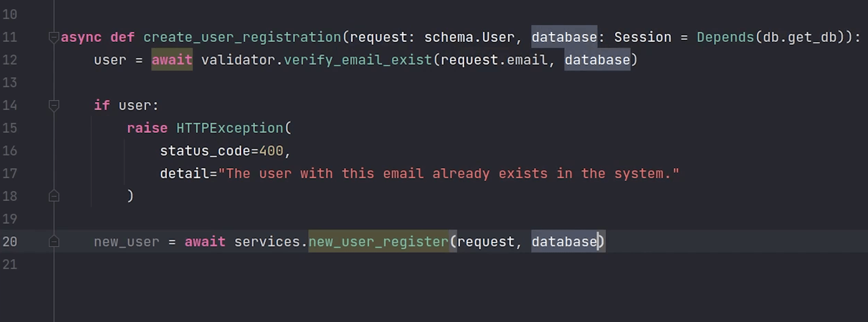868x322 pixels.
Task: Click the create_user_registration function name
Action: coord(242,37)
